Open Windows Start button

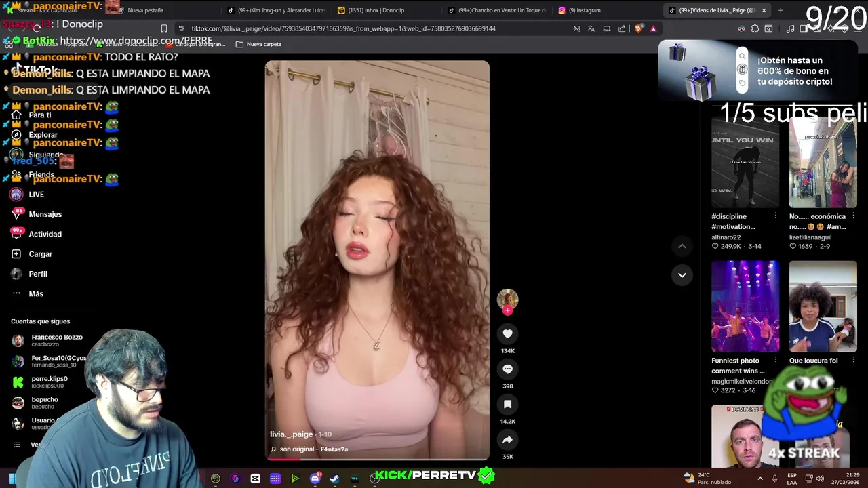coord(12,479)
